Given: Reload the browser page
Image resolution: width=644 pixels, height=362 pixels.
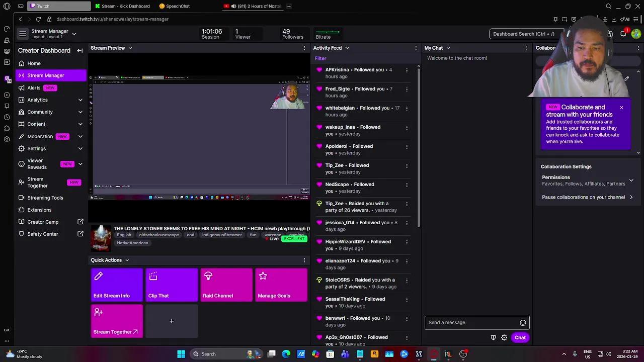Looking at the screenshot, I should point(38,19).
